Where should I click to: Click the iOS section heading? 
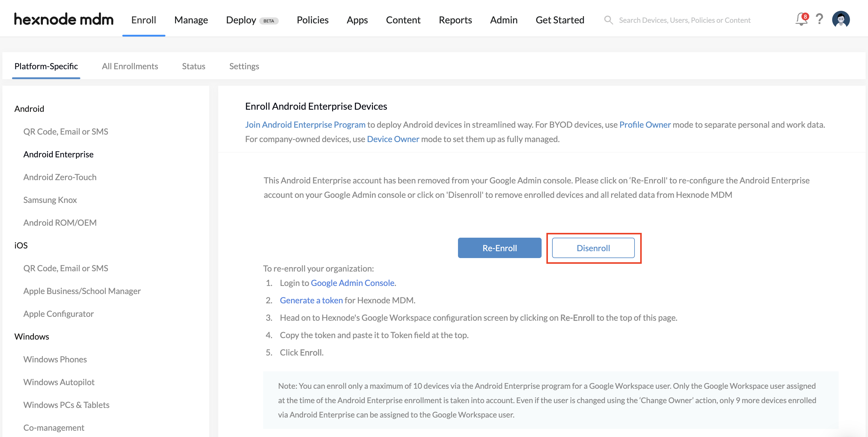pos(21,245)
